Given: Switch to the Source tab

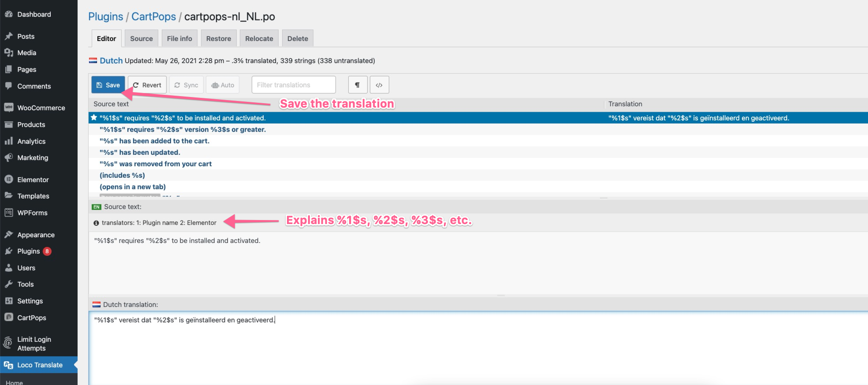Looking at the screenshot, I should coord(141,39).
